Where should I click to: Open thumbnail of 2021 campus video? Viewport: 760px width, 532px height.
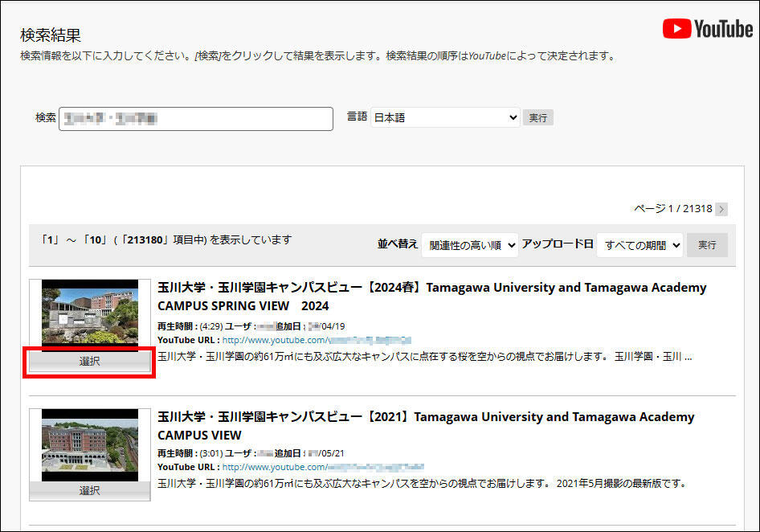coord(90,444)
